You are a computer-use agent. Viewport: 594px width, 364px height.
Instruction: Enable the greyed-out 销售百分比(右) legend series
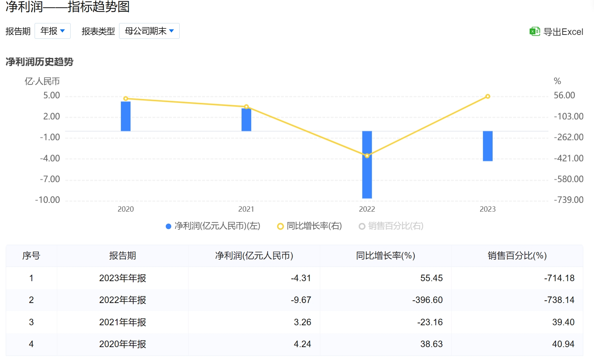[395, 226]
